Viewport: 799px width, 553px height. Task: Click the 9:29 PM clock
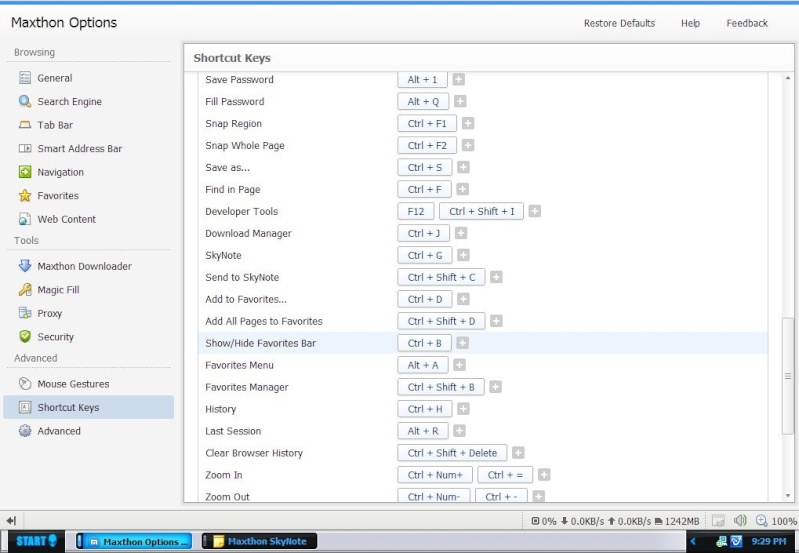[768, 541]
